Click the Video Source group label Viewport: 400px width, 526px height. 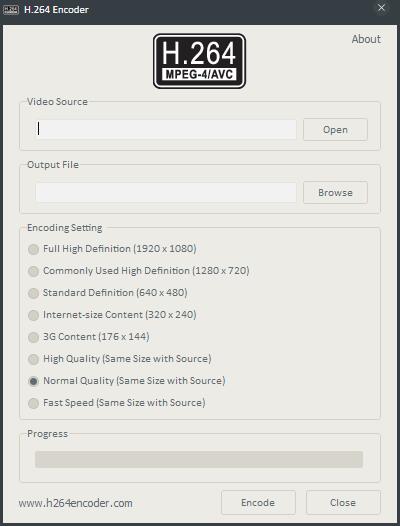[57, 102]
